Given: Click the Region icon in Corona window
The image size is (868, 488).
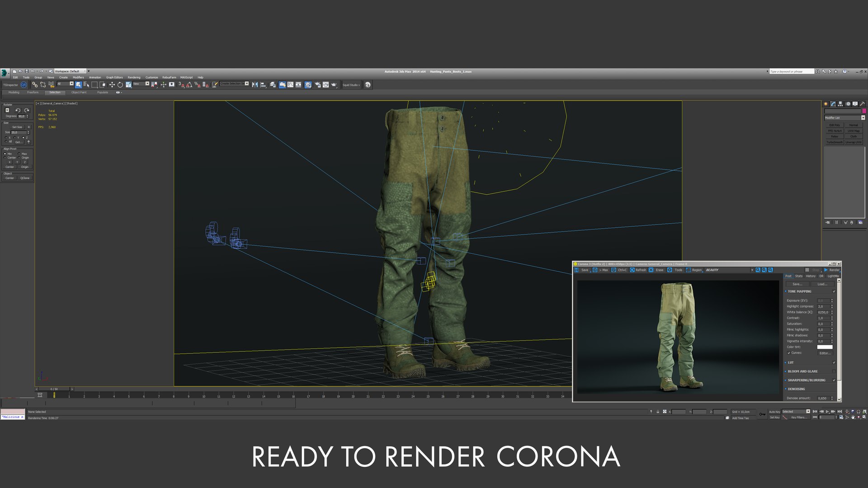Looking at the screenshot, I should (x=688, y=270).
